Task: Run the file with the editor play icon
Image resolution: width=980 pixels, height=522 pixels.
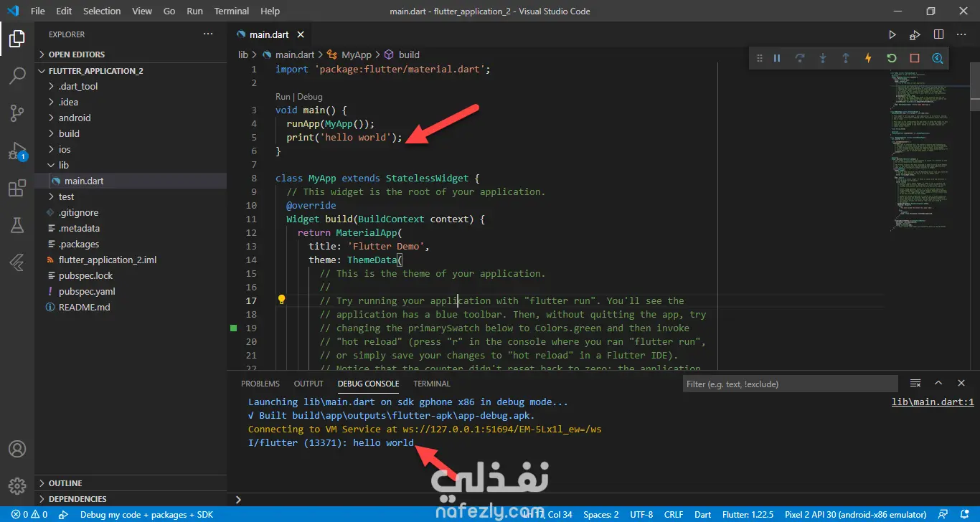Action: [892, 34]
